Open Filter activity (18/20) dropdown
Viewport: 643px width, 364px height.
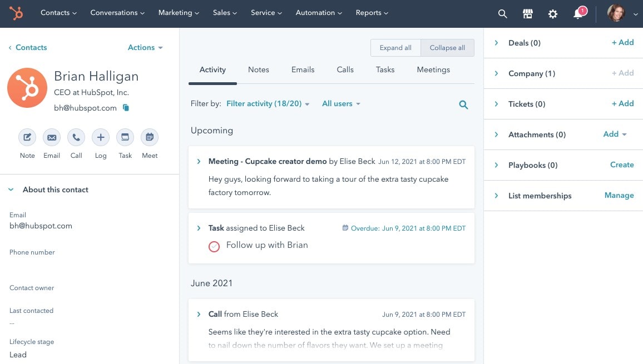click(x=268, y=104)
